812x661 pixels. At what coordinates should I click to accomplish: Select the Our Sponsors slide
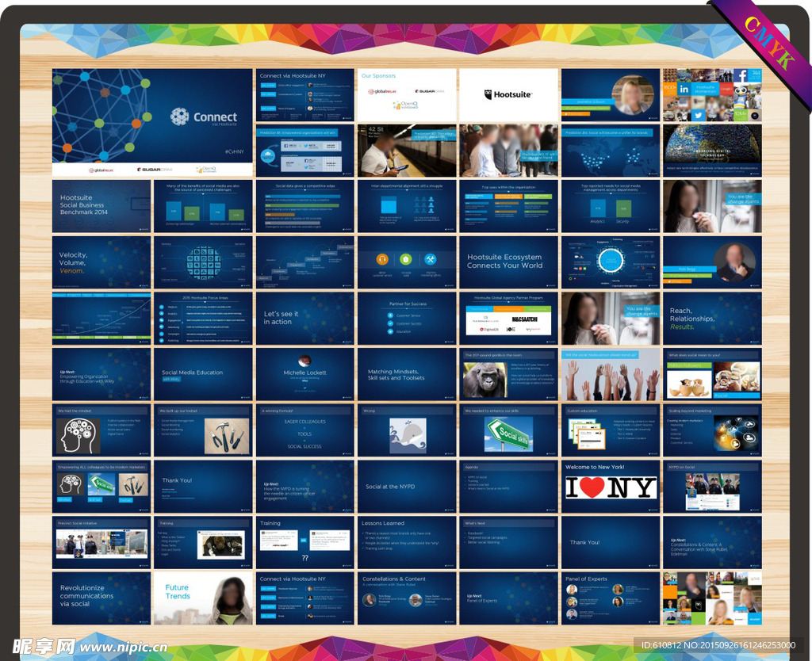click(407, 95)
